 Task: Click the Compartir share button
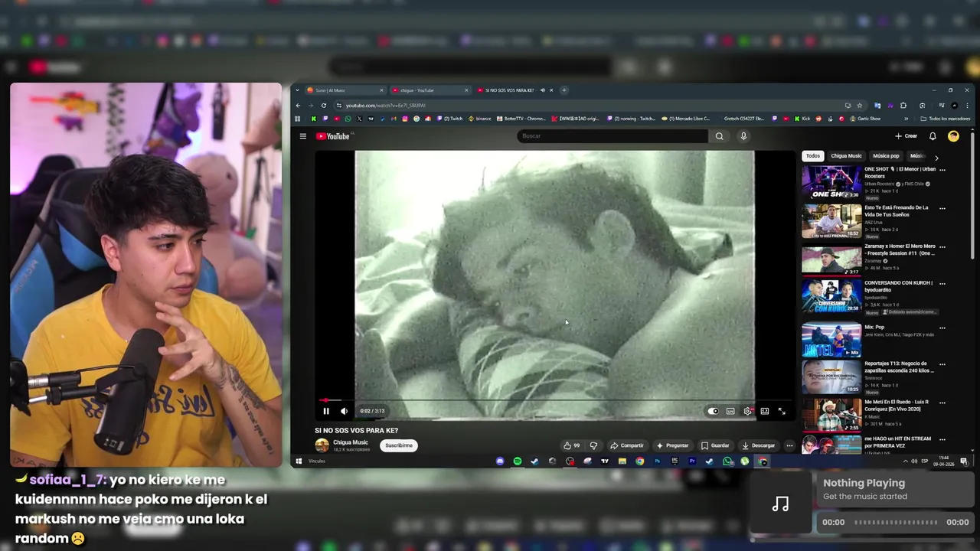[627, 445]
